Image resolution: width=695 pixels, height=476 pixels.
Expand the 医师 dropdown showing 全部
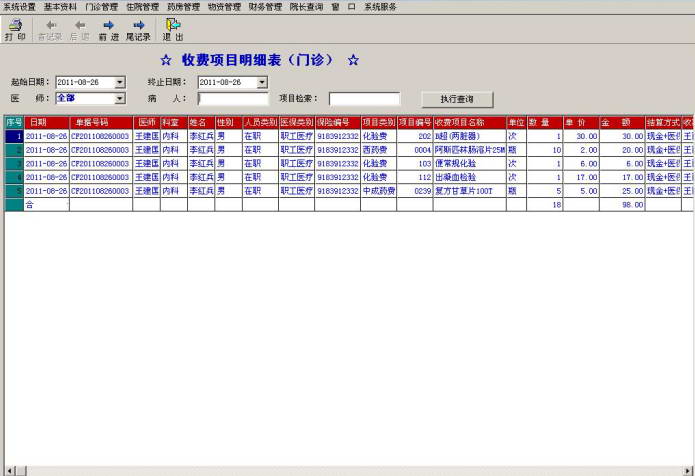(120, 98)
